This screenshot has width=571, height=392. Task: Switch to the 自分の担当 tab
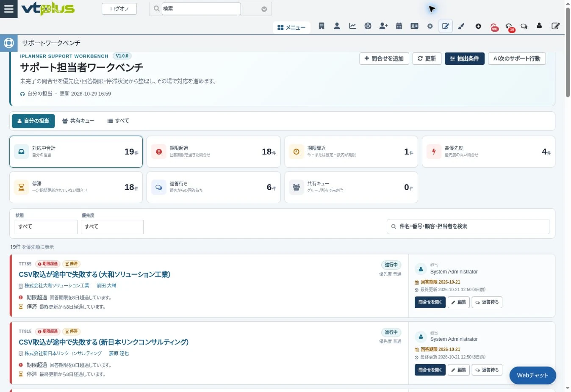33,121
